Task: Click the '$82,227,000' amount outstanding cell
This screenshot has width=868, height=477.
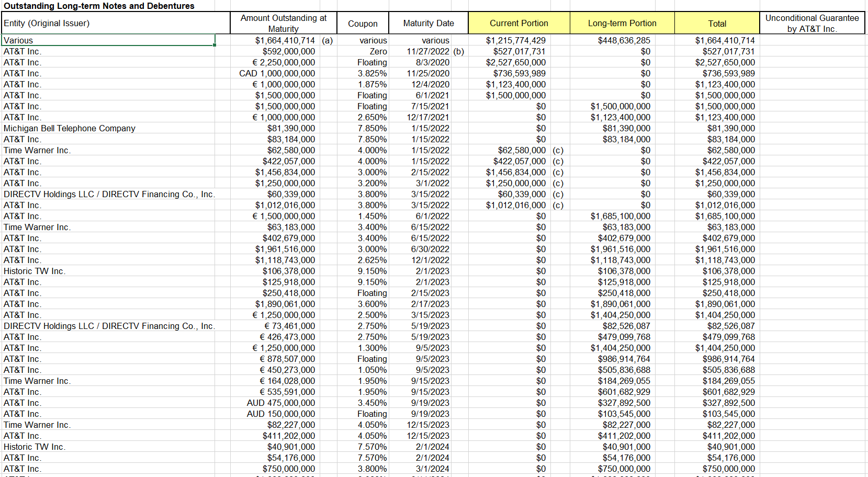Action: tap(275, 425)
